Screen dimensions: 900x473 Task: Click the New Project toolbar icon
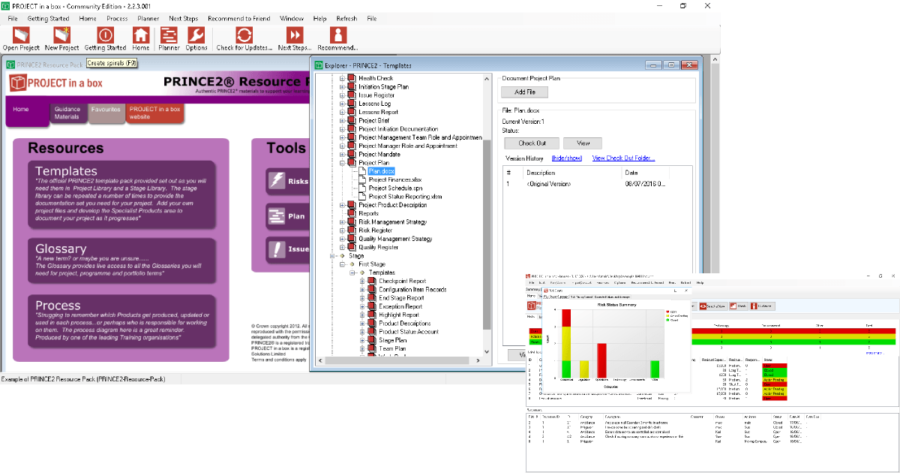(61, 35)
